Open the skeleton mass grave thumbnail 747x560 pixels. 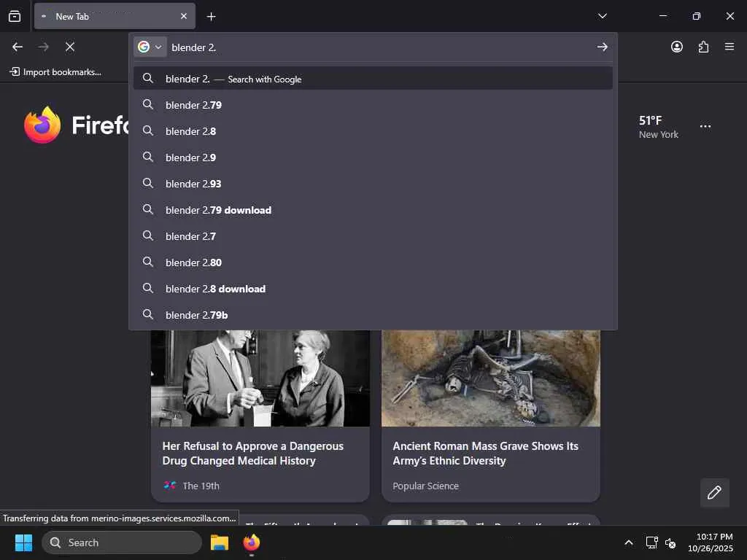491,378
